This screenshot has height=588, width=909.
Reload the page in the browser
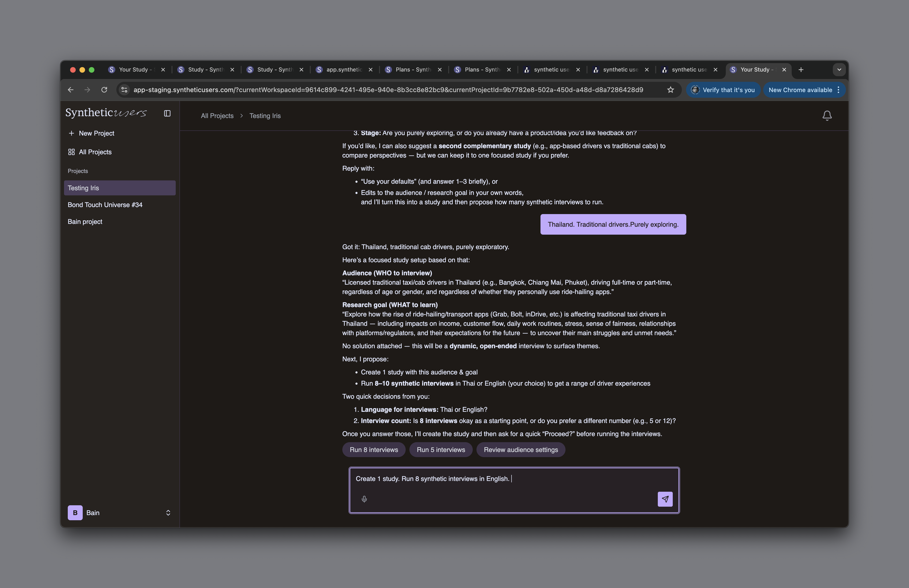point(104,90)
